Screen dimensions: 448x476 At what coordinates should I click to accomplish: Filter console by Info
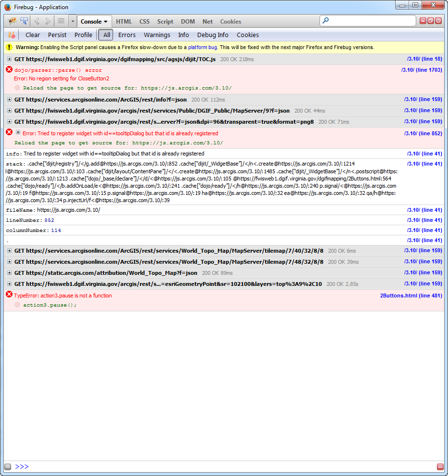coord(183,35)
